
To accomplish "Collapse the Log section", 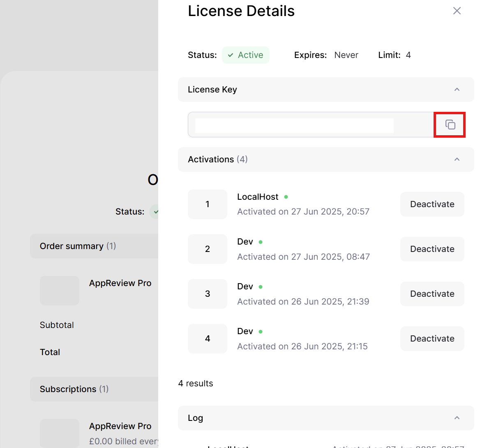I will point(457,418).
